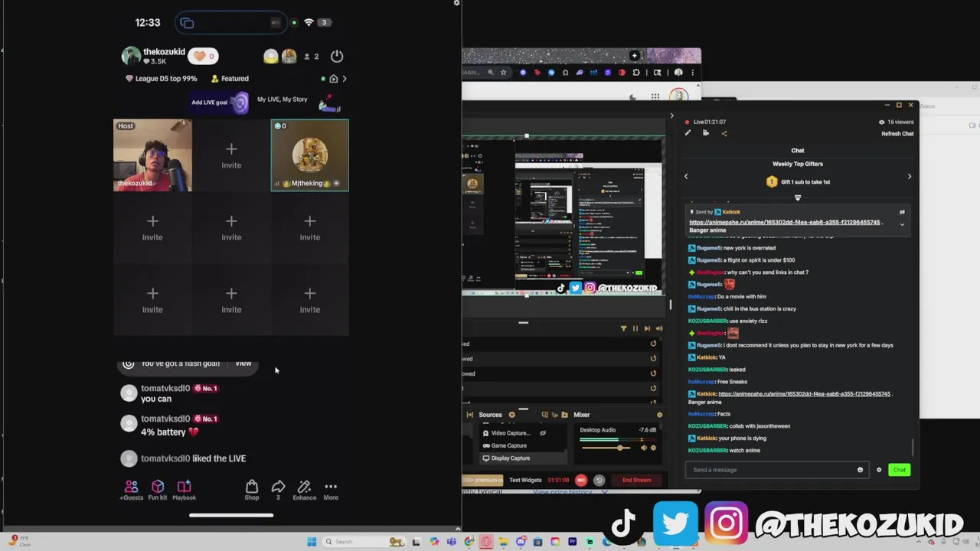
Task: Tap the power icon to end LIVE
Action: pos(337,56)
